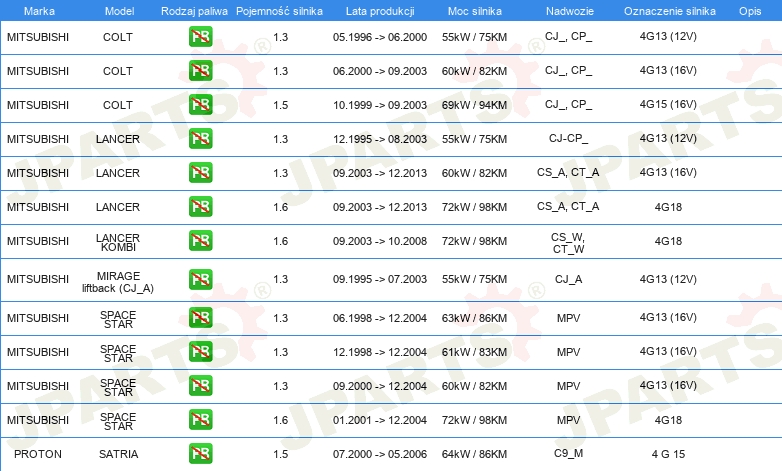Click the Moc silnika column header
This screenshot has width=782, height=471.
475,11
